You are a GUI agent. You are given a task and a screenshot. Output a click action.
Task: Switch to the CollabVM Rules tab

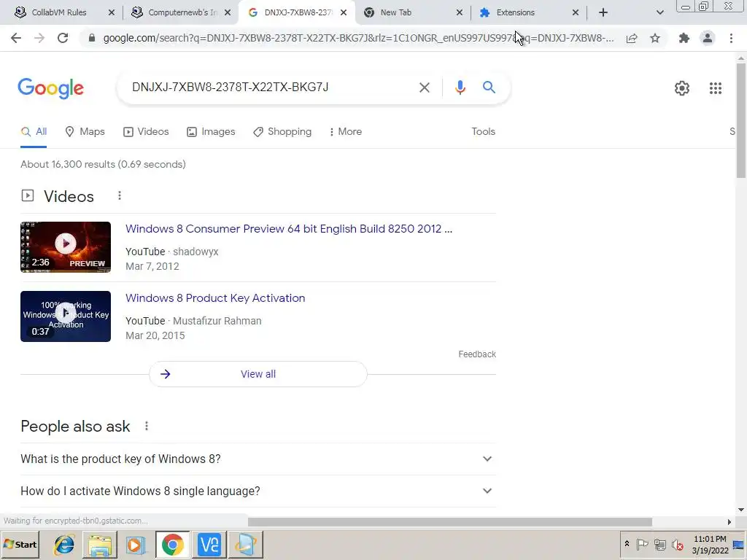[x=59, y=12]
